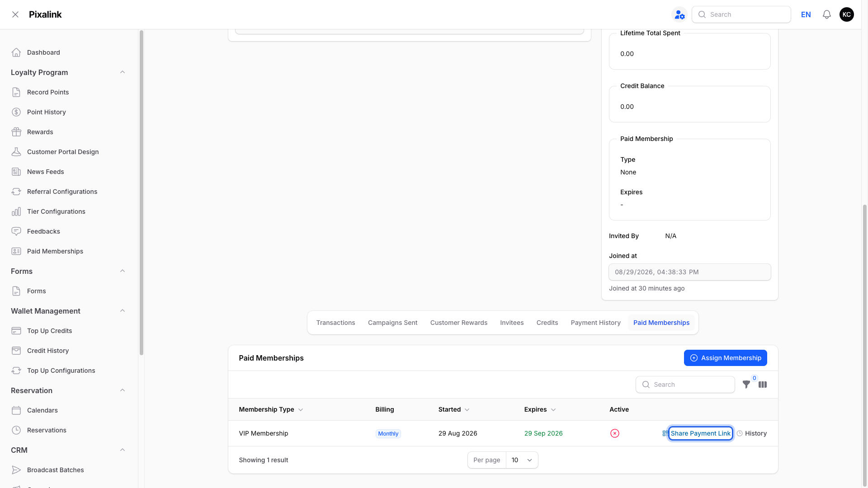Click the Feedbacks chat bubble icon
Screen dimensions: 868x488
(16, 231)
